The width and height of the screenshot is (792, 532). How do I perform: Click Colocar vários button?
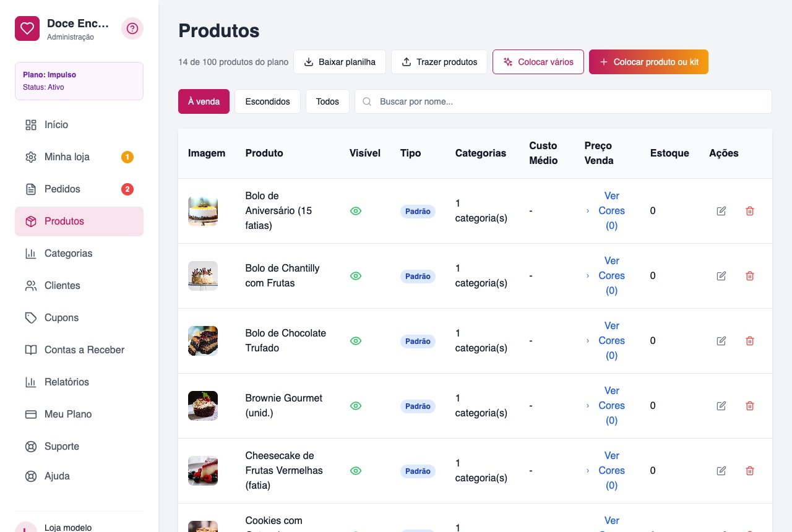(538, 62)
